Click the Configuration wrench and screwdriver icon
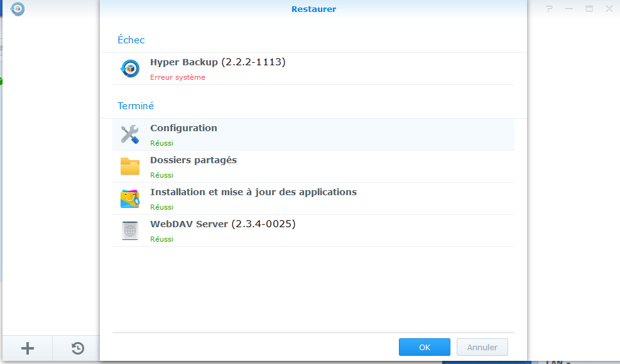The height and width of the screenshot is (364, 620). pos(129,134)
